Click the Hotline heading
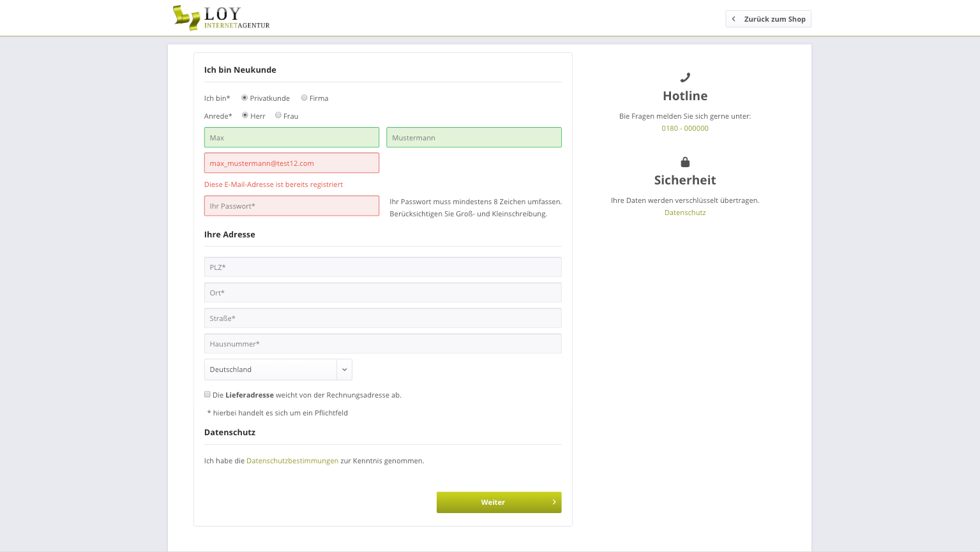Image resolution: width=980 pixels, height=552 pixels. [685, 96]
